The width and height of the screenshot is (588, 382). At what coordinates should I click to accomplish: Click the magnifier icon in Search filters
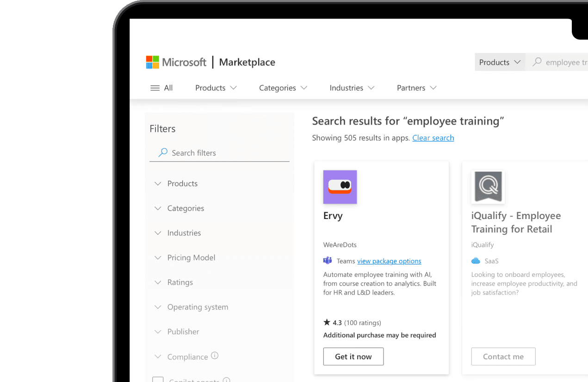(x=163, y=152)
